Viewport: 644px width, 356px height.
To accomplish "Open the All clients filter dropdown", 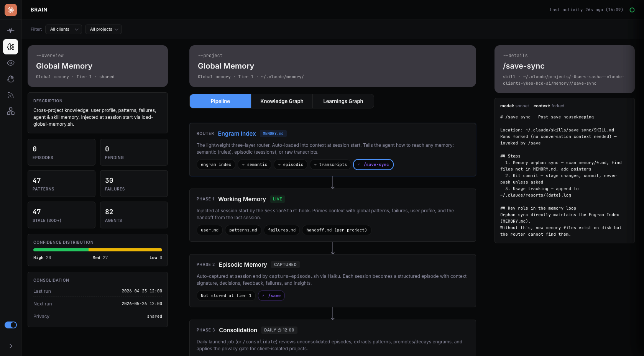I will (64, 30).
